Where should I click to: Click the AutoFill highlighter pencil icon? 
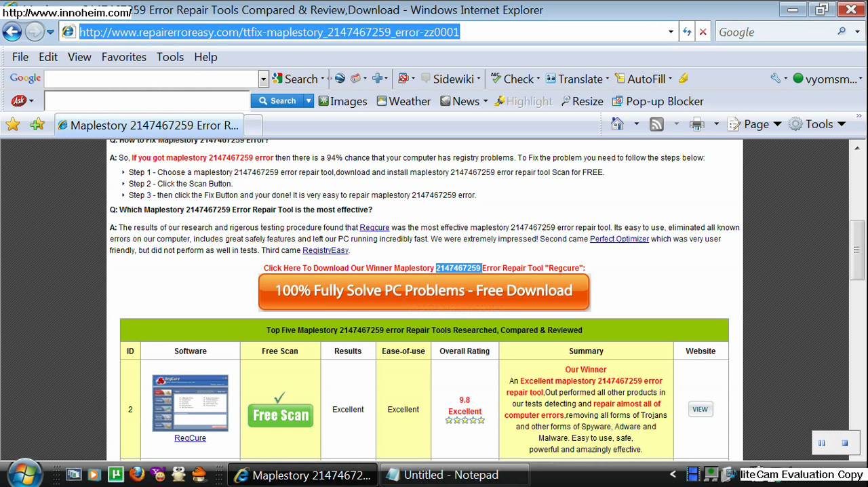[x=684, y=79]
